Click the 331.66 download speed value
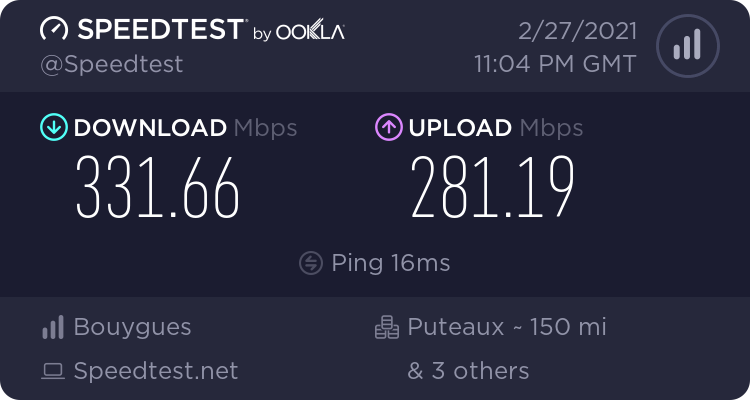This screenshot has height=400, width=750. pyautogui.click(x=158, y=188)
